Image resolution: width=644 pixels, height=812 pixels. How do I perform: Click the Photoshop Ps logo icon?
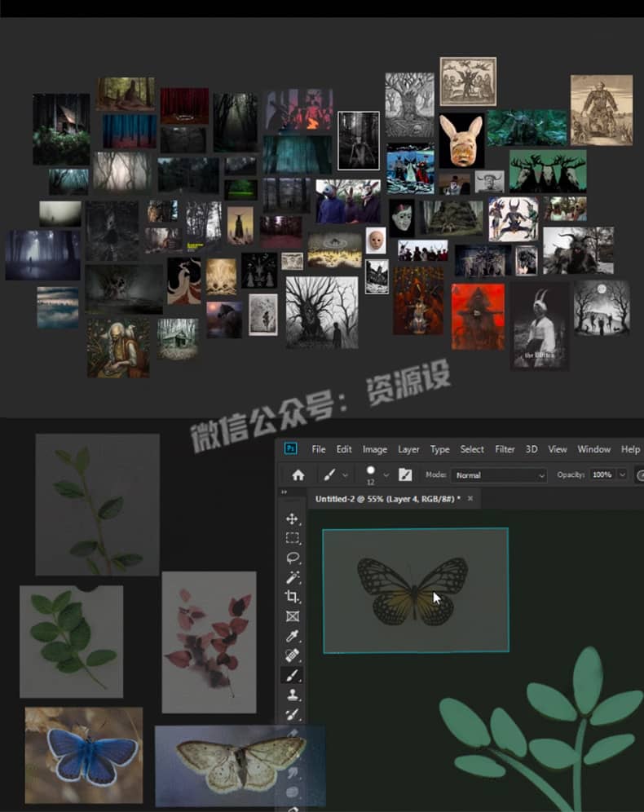pos(291,448)
